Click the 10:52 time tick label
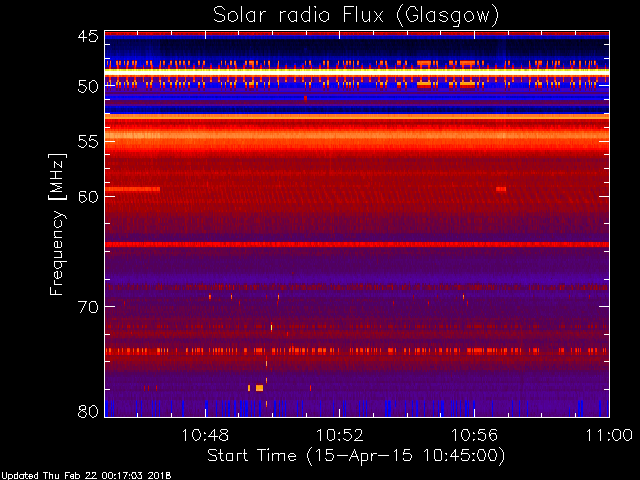640x480 pixels. pos(340,435)
